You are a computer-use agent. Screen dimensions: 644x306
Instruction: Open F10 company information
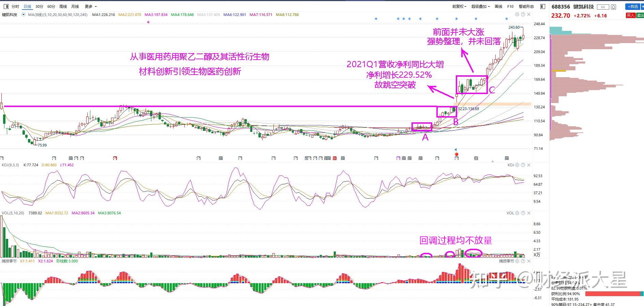[510, 6]
